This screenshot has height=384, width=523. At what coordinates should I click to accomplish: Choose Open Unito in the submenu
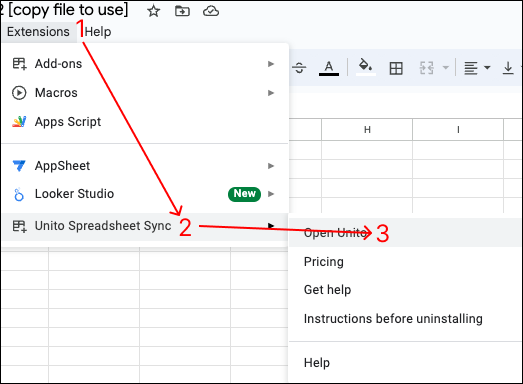click(405, 233)
